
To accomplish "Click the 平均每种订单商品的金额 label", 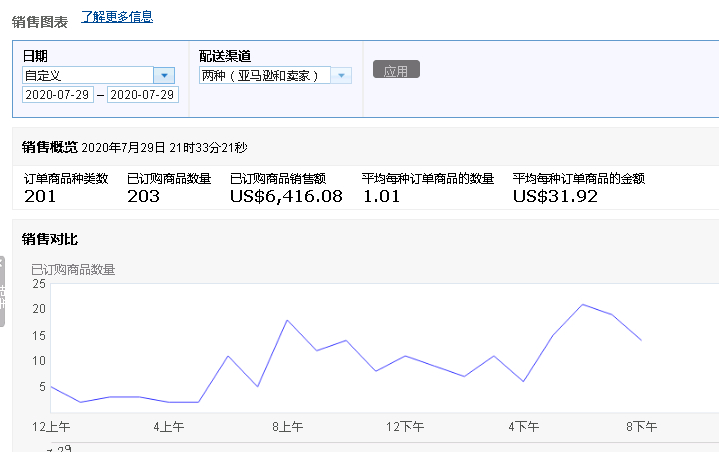I will pos(579,178).
